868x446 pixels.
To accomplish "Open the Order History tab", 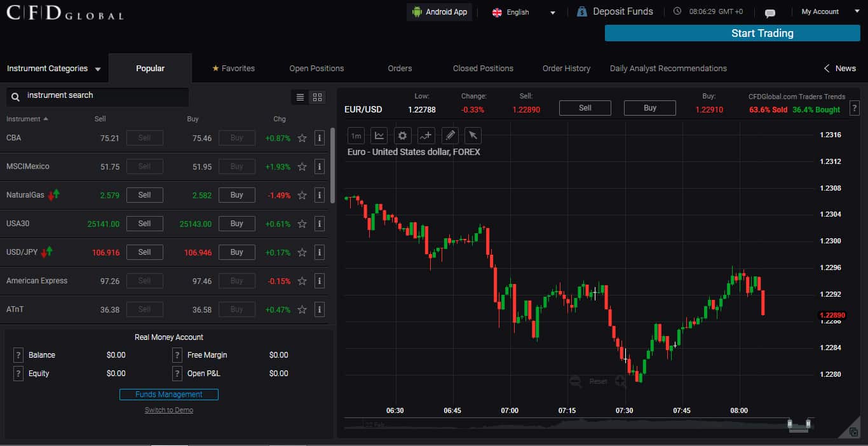I will point(566,68).
